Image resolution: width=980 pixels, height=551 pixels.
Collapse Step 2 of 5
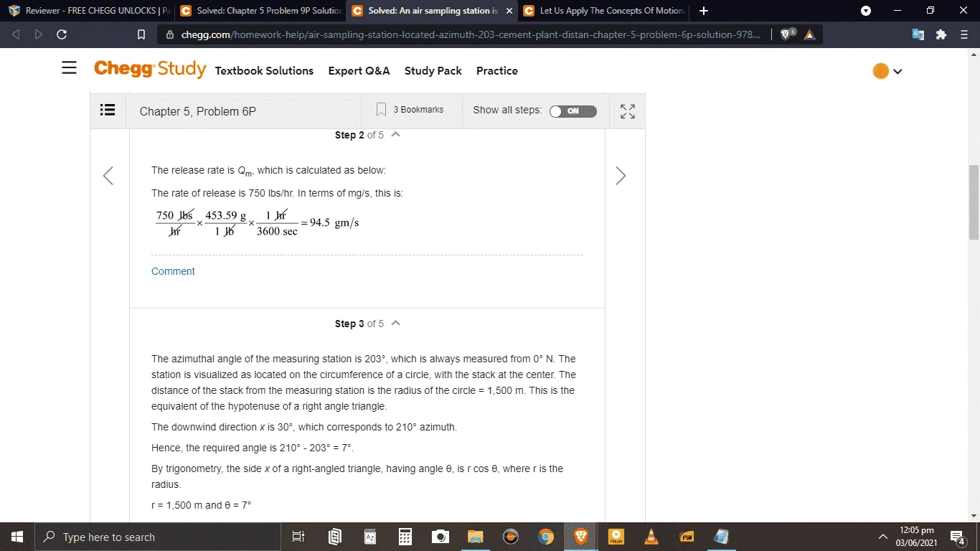[395, 134]
